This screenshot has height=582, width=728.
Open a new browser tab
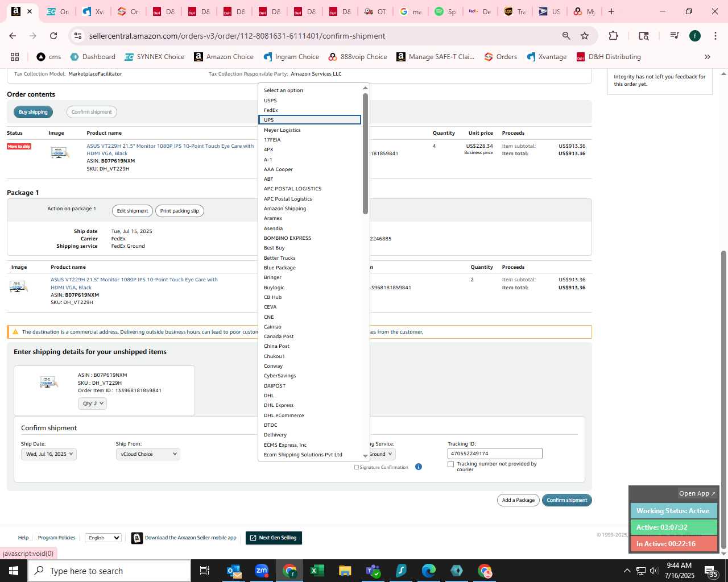611,11
